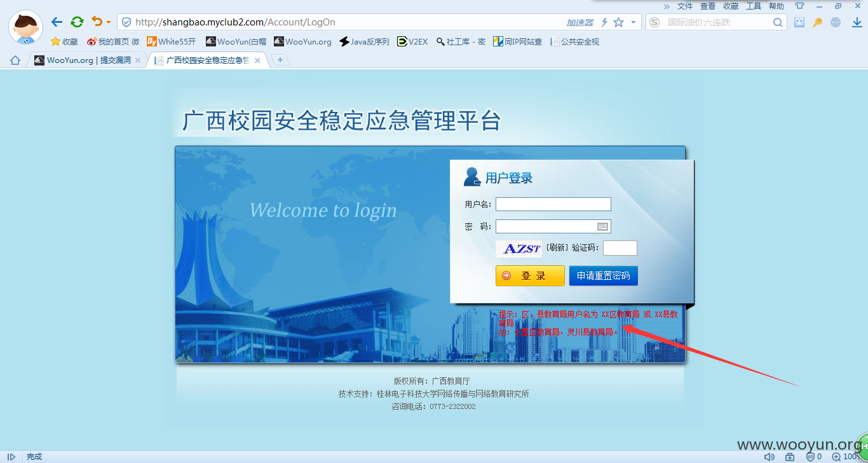The width and height of the screenshot is (868, 463).
Task: Open the 社工库 - 密 bookmark
Action: click(x=461, y=42)
